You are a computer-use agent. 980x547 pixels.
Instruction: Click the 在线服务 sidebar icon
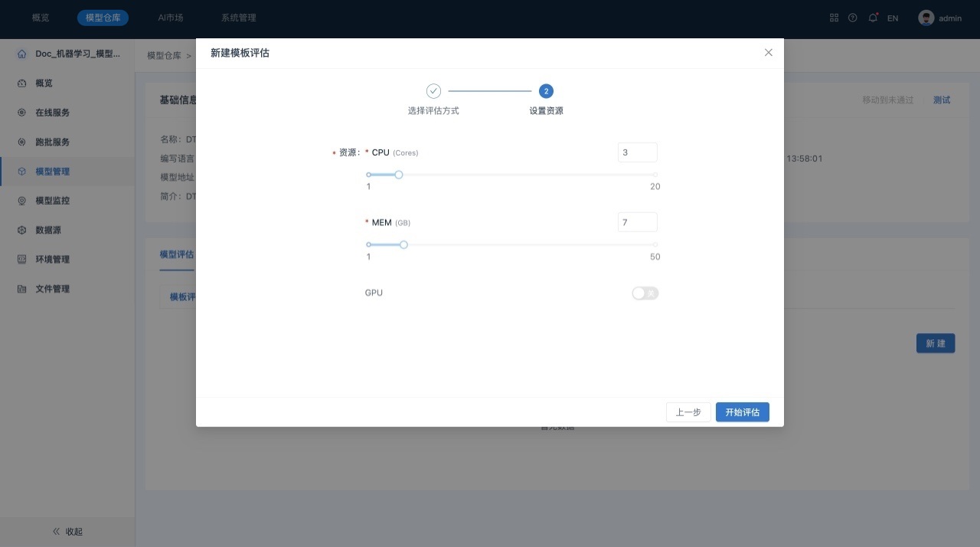click(21, 113)
